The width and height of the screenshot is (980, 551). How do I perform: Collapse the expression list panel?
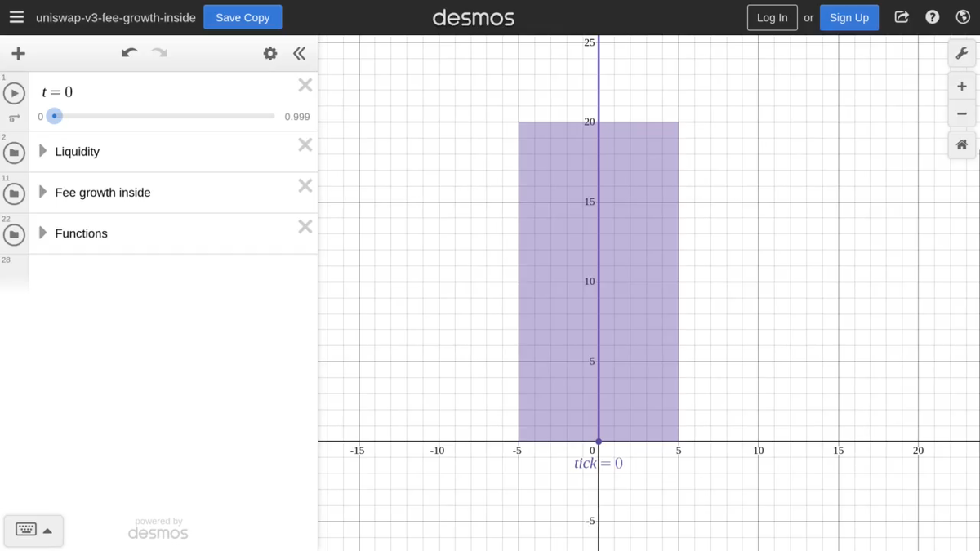pos(299,54)
